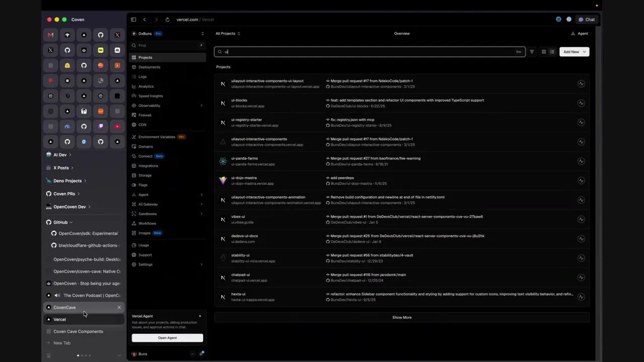Screen dimensions: 644x362
Task: Switch projects to list view
Action: click(x=552, y=52)
